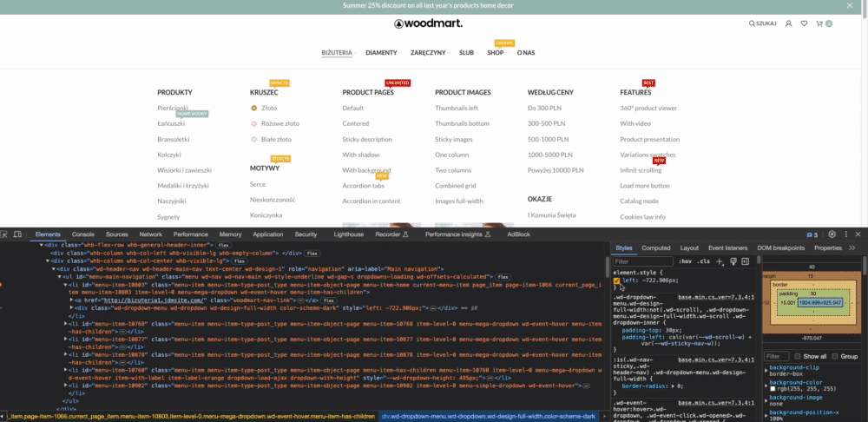Click the Serce motif link
This screenshot has width=868, height=422.
click(x=258, y=184)
